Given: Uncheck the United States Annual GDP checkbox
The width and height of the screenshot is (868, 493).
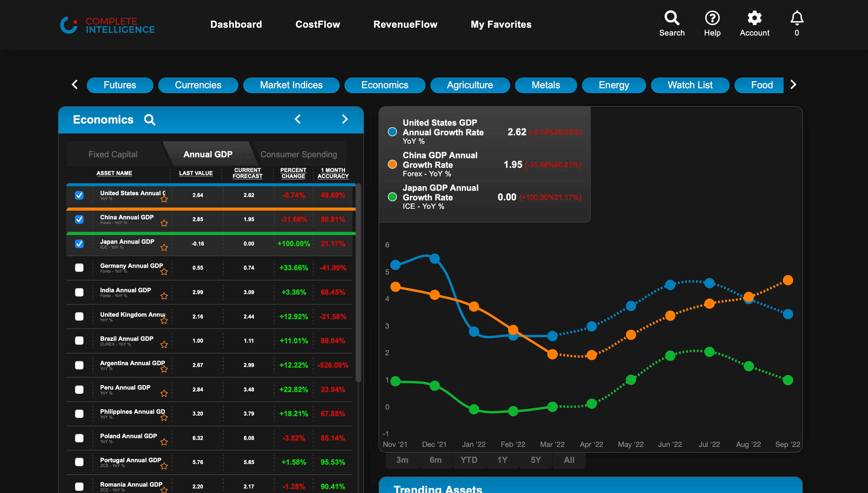Looking at the screenshot, I should [x=79, y=195].
